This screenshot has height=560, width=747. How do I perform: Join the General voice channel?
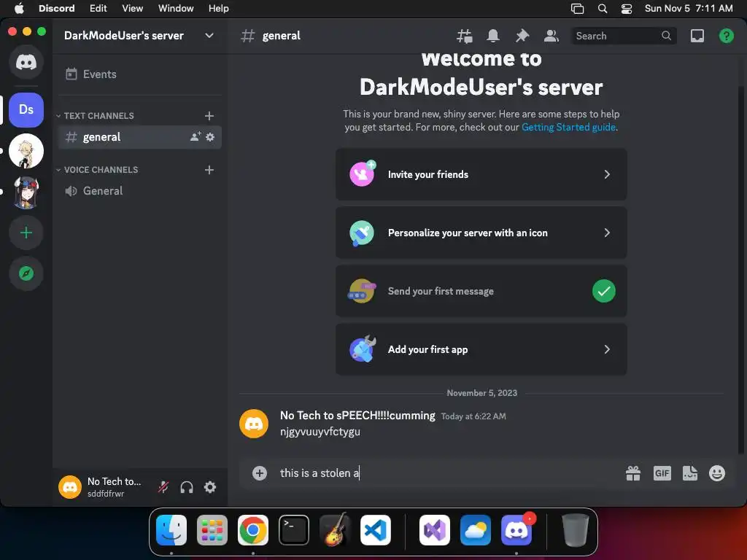pos(139,191)
